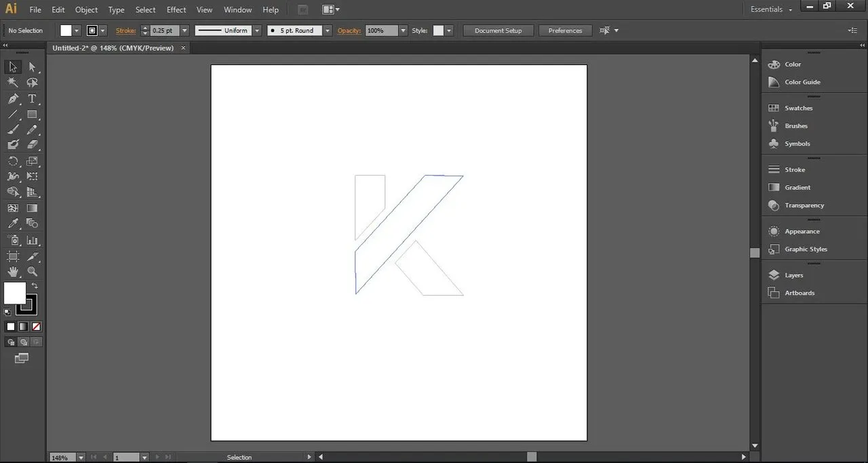The image size is (868, 463).
Task: Select the Column Graph tool
Action: click(32, 240)
